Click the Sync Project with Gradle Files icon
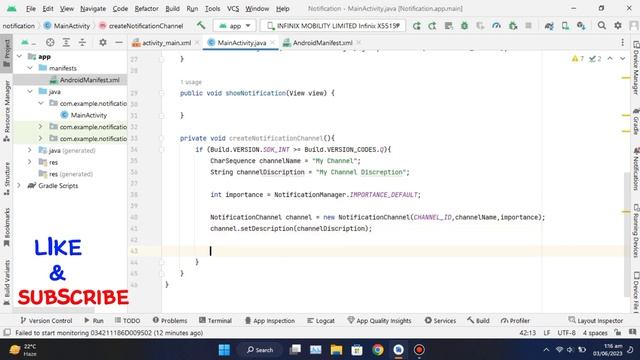 [549, 26]
